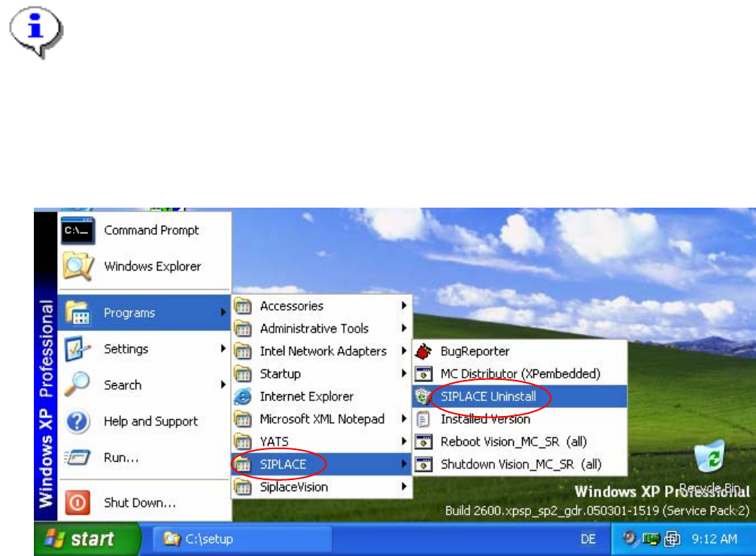Click the MC Distributor (XPembedded) icon
The image size is (756, 556).
click(x=424, y=374)
